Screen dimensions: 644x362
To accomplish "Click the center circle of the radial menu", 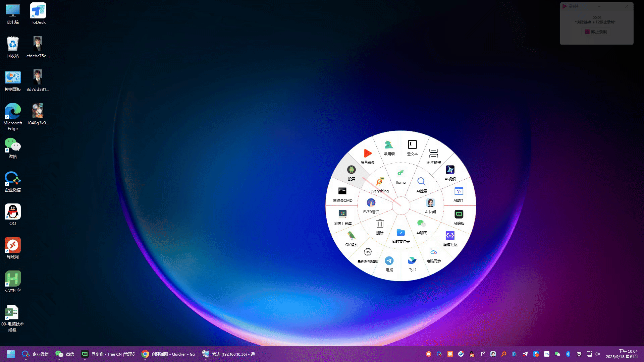I will (401, 206).
